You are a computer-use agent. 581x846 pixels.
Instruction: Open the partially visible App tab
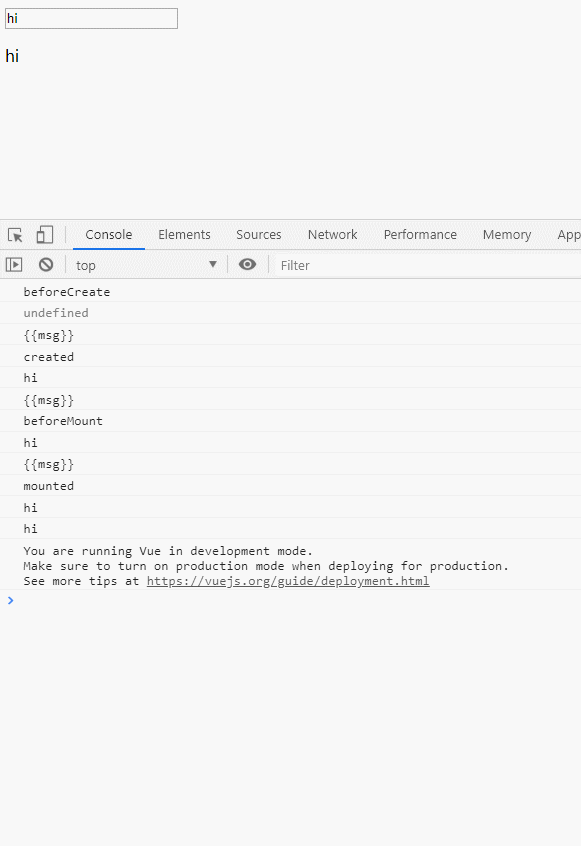(569, 235)
